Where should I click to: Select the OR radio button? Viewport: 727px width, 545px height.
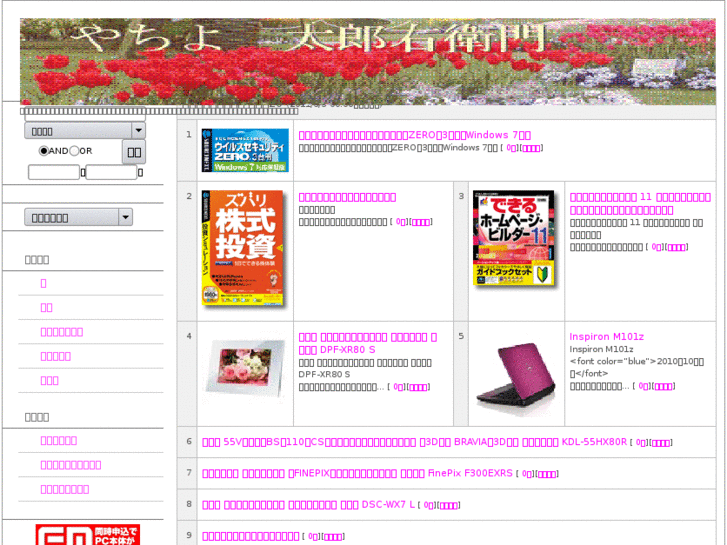pos(74,151)
